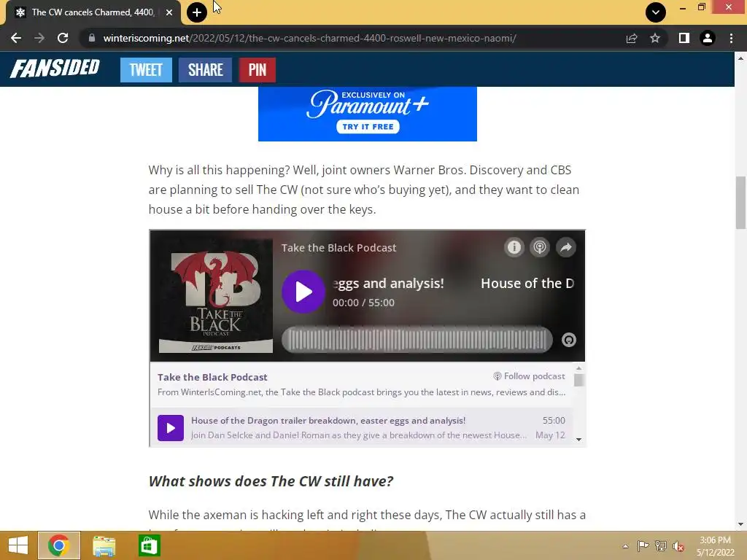The width and height of the screenshot is (747, 560).
Task: Click the Facebook SHARE button
Action: (205, 69)
